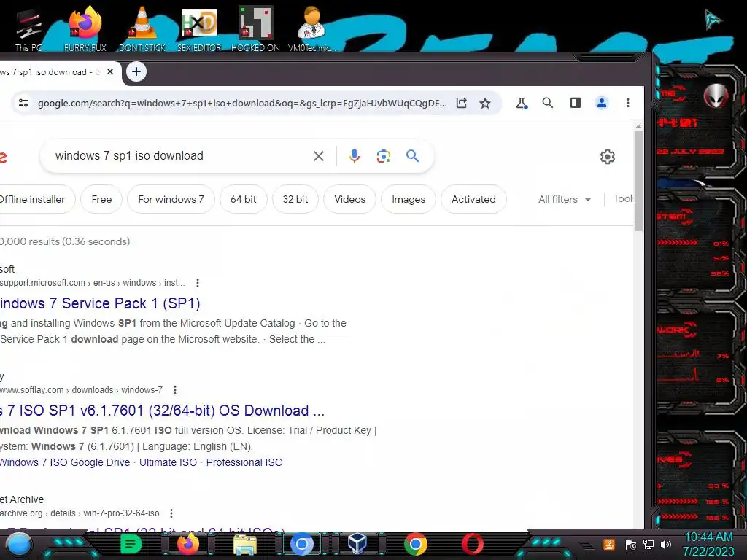
Task: Open the Tools option
Action: [x=623, y=198]
